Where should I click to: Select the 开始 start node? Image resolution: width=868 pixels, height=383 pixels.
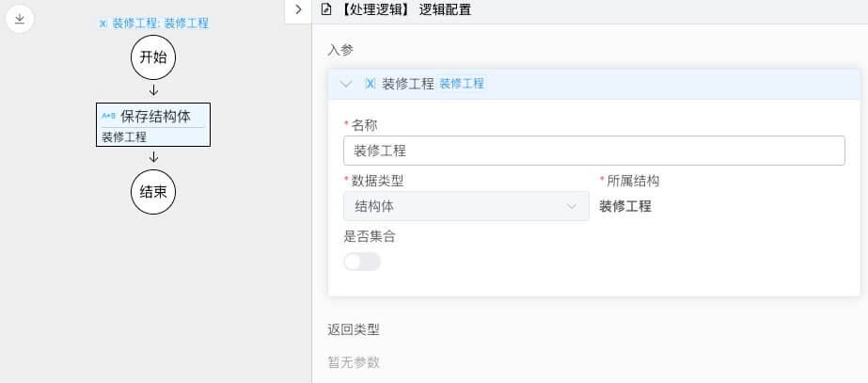pos(153,57)
